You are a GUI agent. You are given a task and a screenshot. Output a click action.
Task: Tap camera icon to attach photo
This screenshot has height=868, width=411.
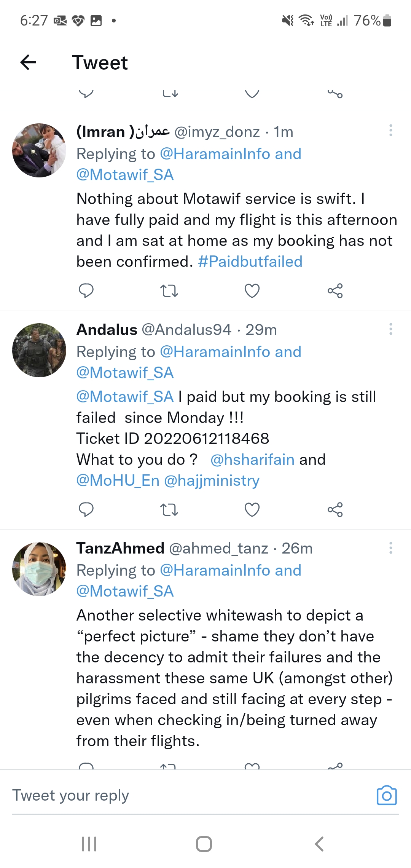tap(386, 795)
